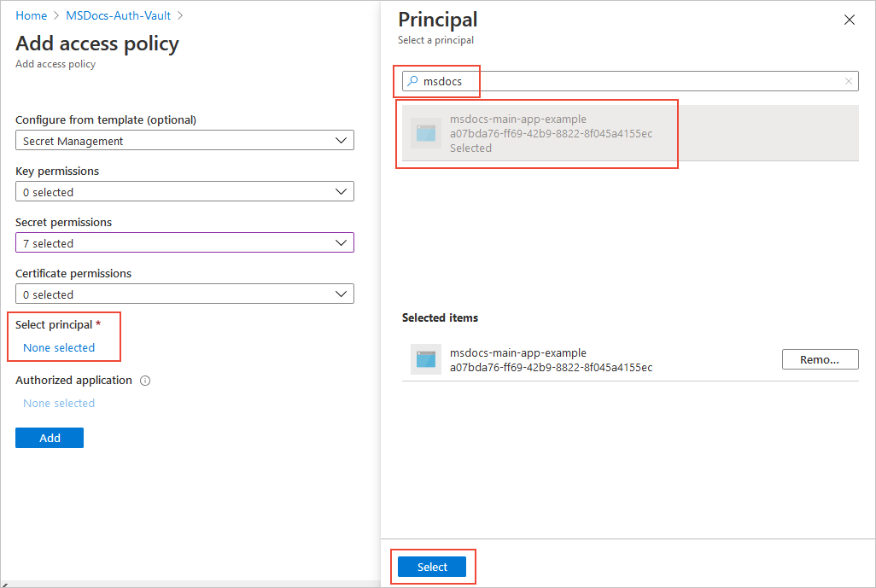This screenshot has height=588, width=876.
Task: Select the msdocs-main-app-example search result row
Action: tap(630, 133)
